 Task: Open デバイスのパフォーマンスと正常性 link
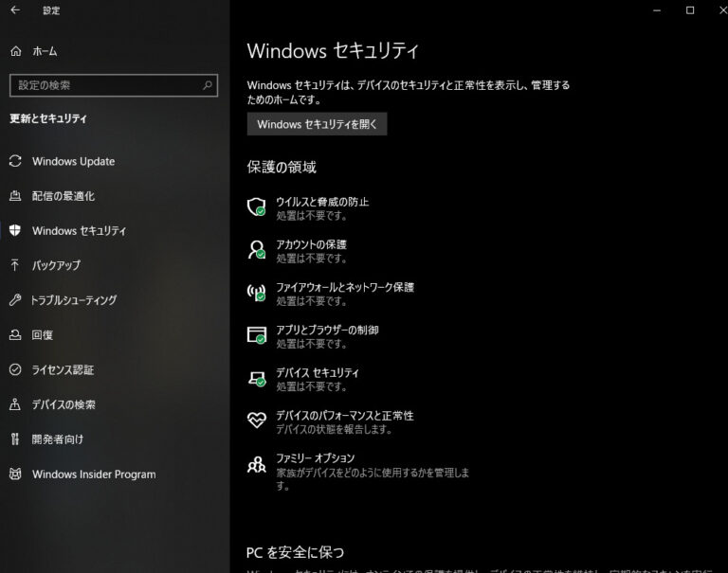click(x=345, y=415)
